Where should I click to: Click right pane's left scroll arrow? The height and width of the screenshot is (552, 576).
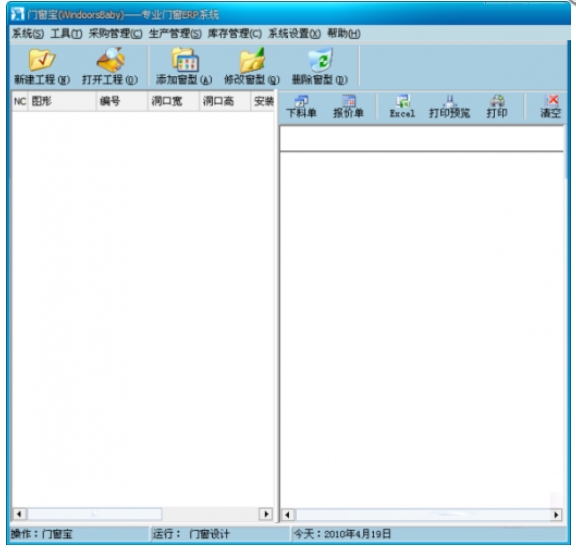[x=288, y=515]
